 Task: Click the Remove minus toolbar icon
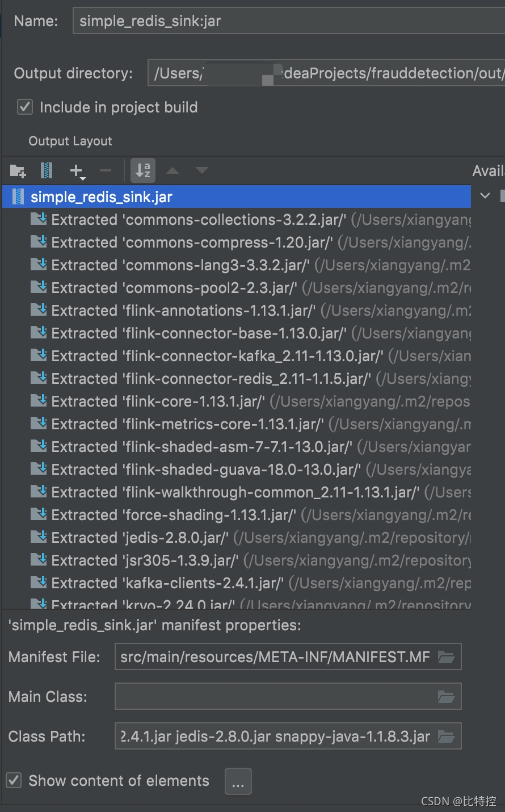click(x=106, y=170)
